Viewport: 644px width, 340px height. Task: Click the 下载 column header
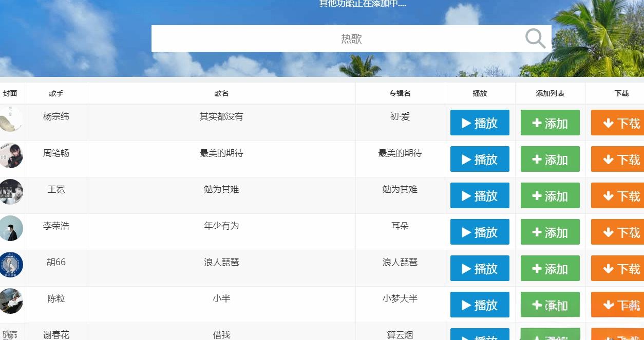tap(621, 93)
